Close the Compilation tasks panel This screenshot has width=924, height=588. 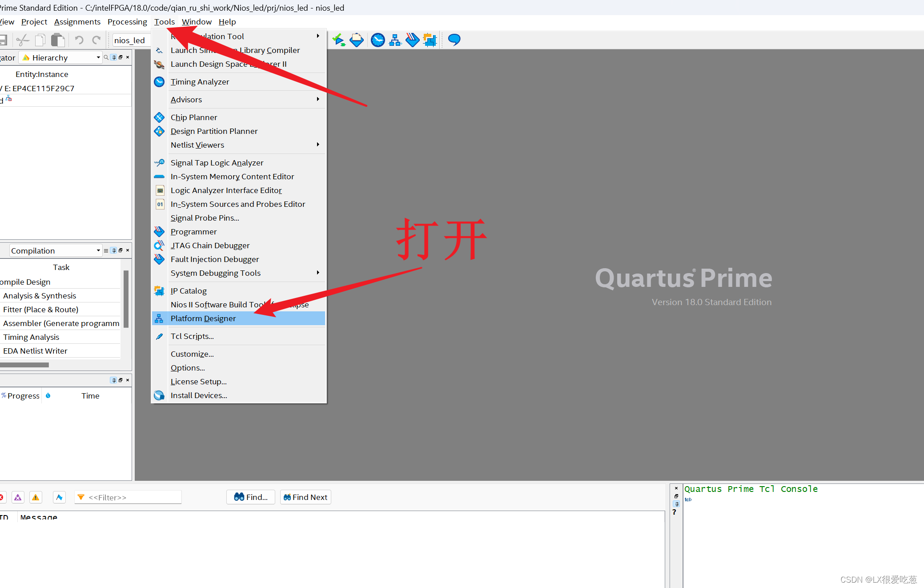click(x=128, y=250)
